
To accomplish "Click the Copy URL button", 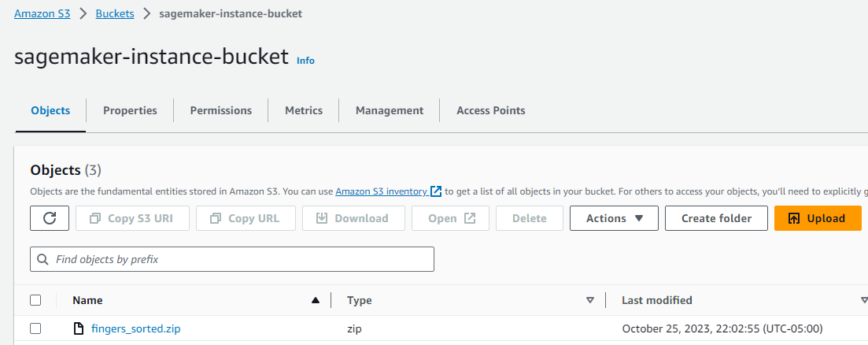I will pyautogui.click(x=246, y=218).
